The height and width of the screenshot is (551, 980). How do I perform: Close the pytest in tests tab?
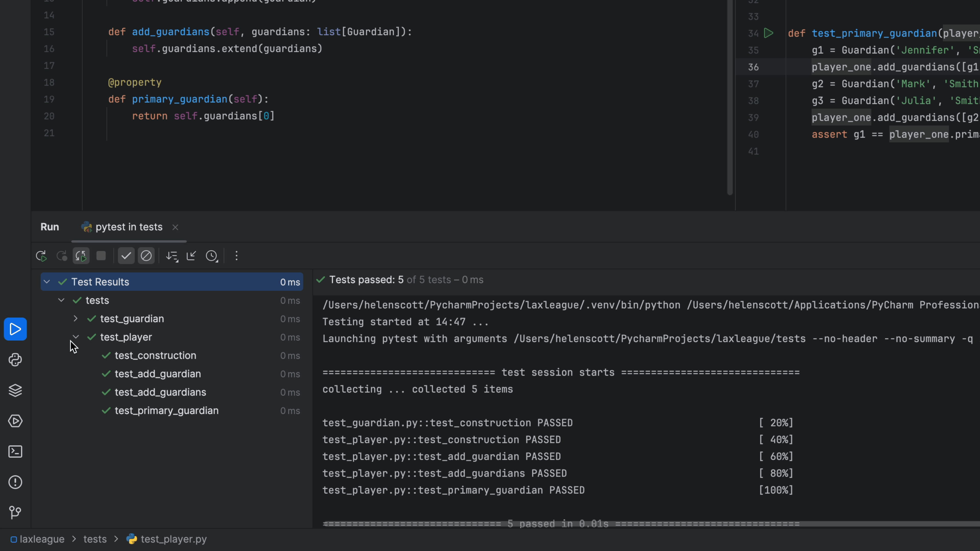click(x=175, y=227)
